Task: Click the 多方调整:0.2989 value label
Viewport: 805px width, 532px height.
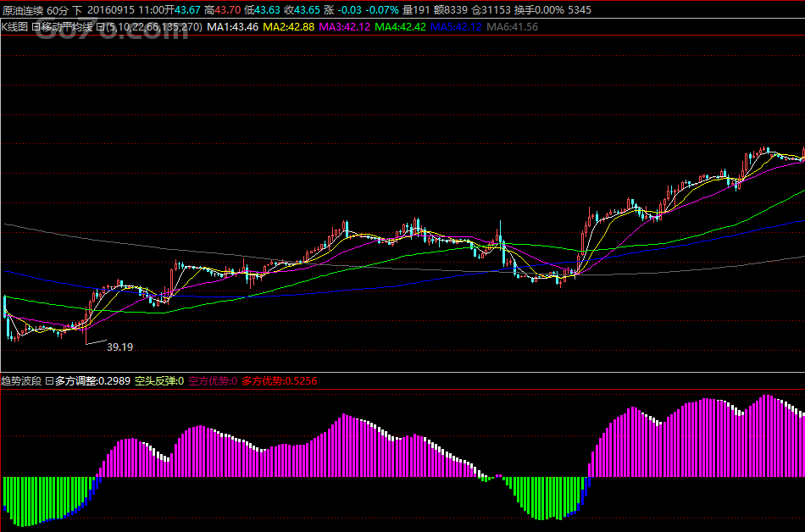Action: (x=92, y=381)
